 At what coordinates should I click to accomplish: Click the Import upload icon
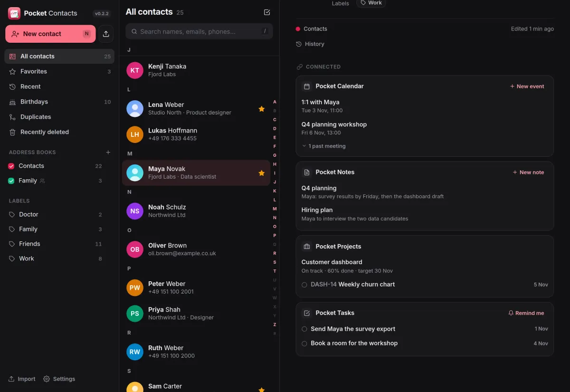[x=11, y=379]
